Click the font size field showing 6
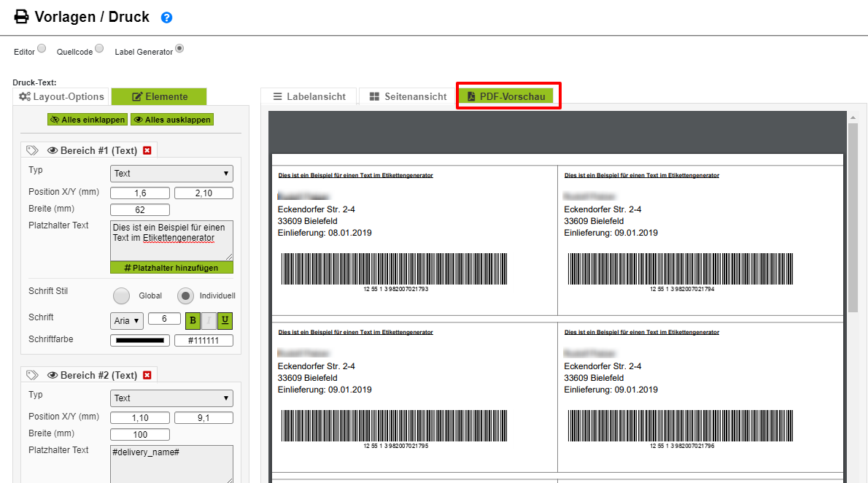This screenshot has height=483, width=868. coord(164,319)
